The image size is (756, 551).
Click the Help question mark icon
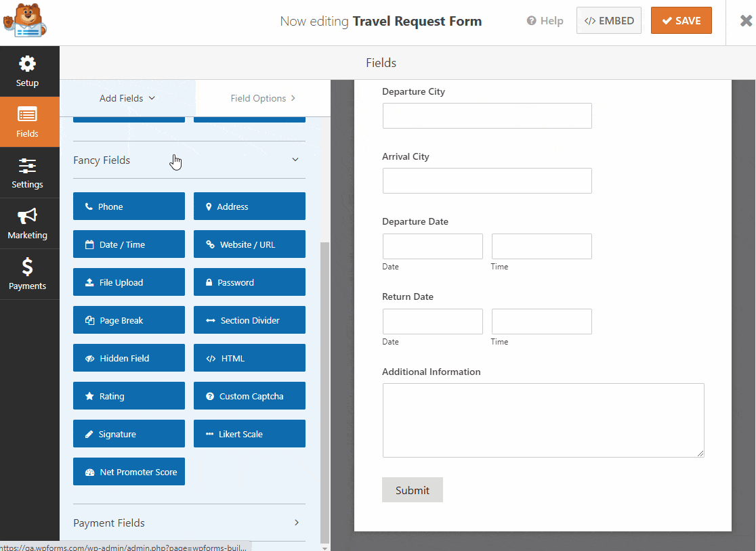[x=532, y=21]
